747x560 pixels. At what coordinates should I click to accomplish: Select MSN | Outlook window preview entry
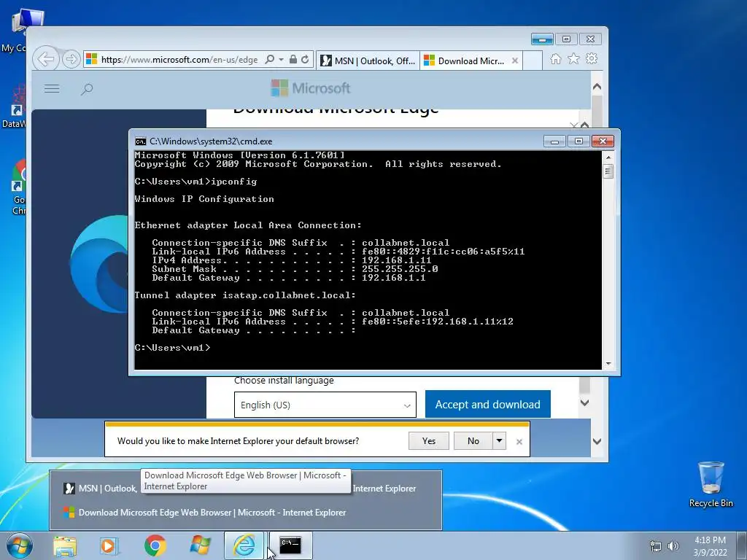point(245,488)
